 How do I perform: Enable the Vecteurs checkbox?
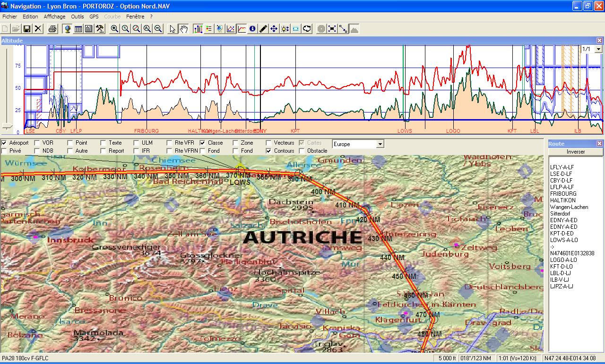269,143
